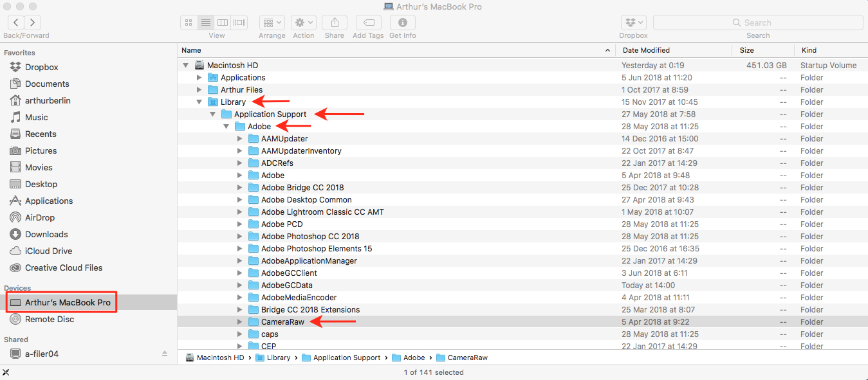
Task: Click Application Support in the path bar
Action: point(341,357)
